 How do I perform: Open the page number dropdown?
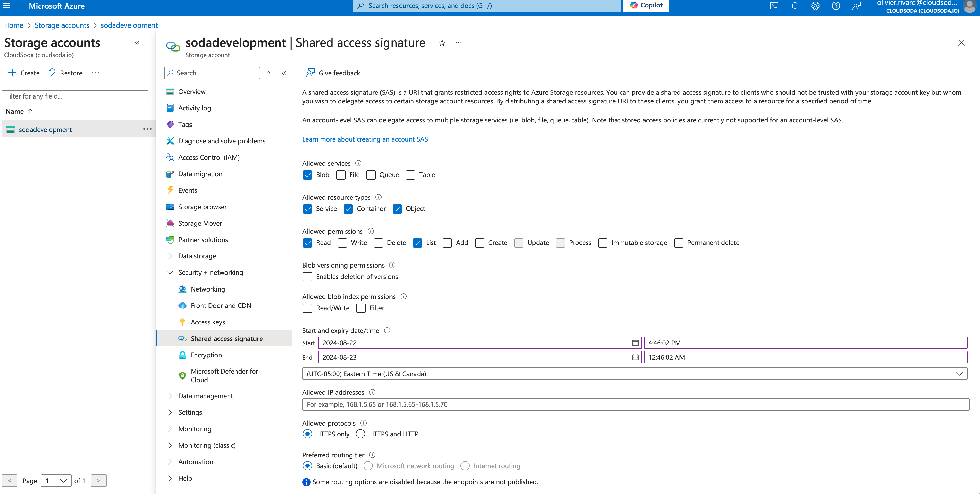pos(56,481)
